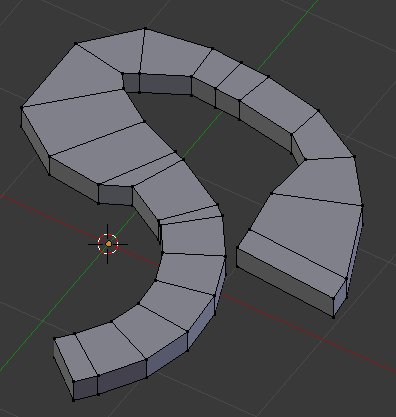This screenshot has width=396, height=417.
Task: Click the 3D cursor crosshair in the viewport
Action: tap(108, 244)
